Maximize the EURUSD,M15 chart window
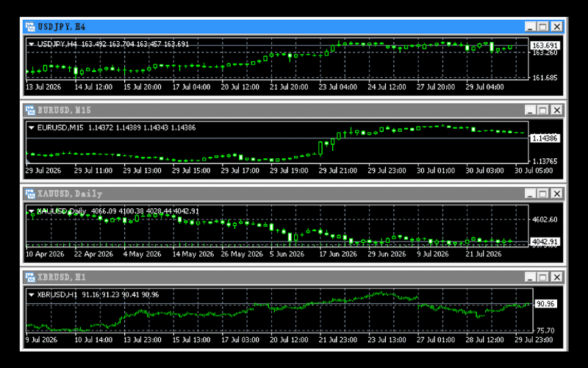 543,110
